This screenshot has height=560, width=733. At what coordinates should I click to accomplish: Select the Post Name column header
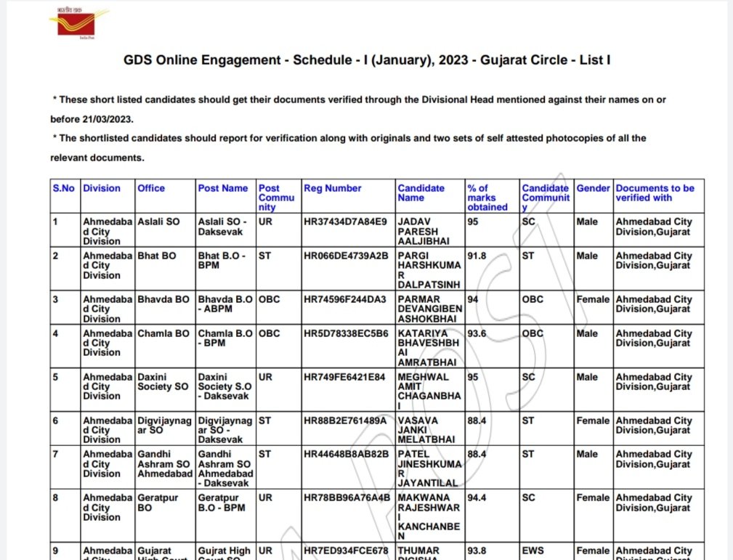[x=223, y=188]
